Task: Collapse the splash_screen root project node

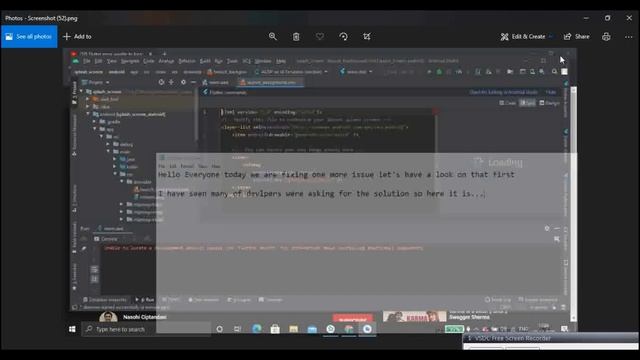Action: coord(82,91)
